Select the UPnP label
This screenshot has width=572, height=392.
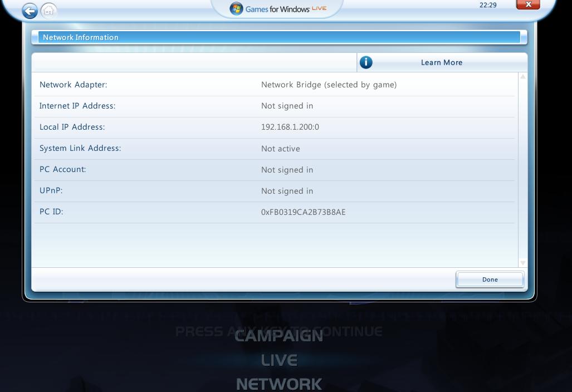coord(51,190)
